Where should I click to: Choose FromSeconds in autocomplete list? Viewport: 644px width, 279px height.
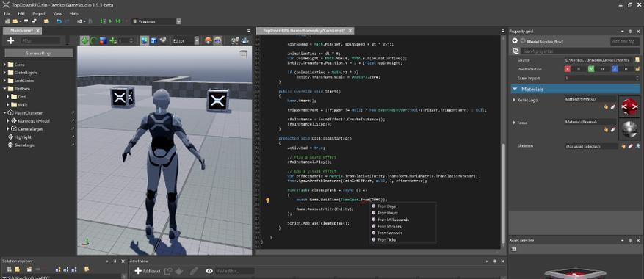tap(390, 233)
